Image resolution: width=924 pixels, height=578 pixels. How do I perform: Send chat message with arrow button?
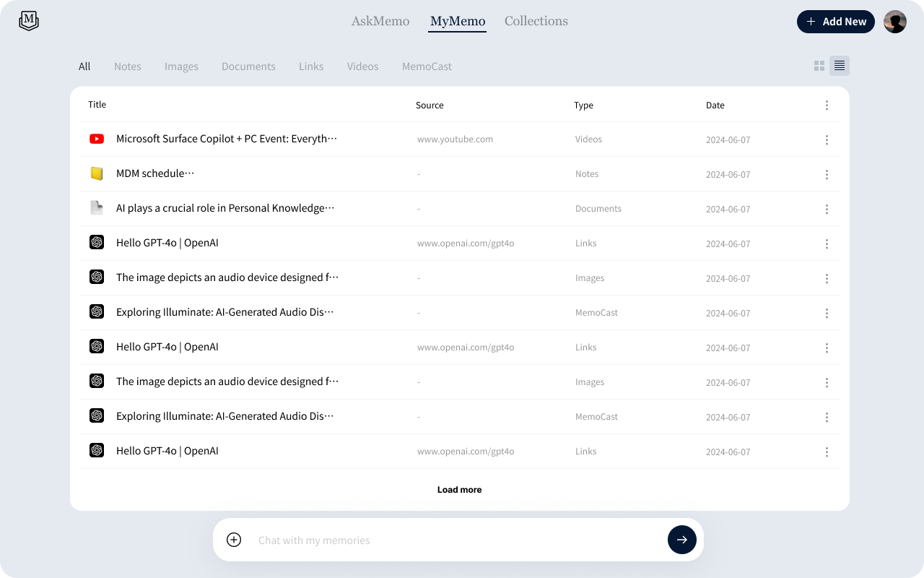682,540
